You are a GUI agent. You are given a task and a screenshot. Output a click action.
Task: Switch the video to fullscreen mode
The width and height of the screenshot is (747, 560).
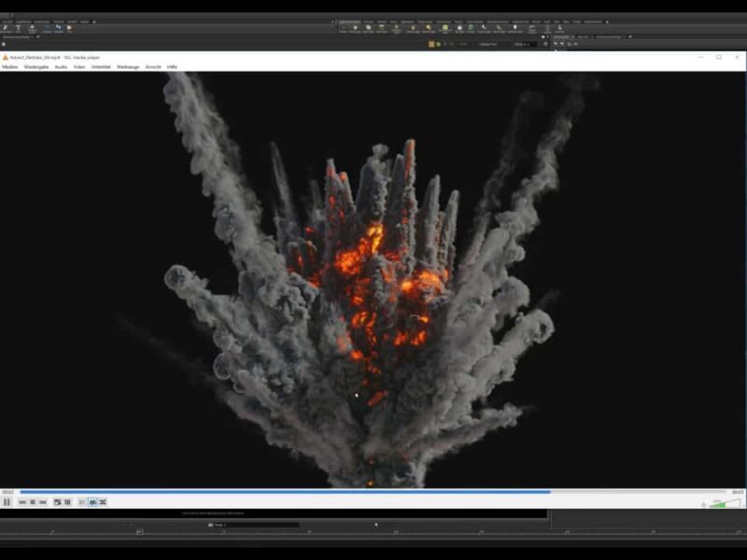tap(58, 502)
